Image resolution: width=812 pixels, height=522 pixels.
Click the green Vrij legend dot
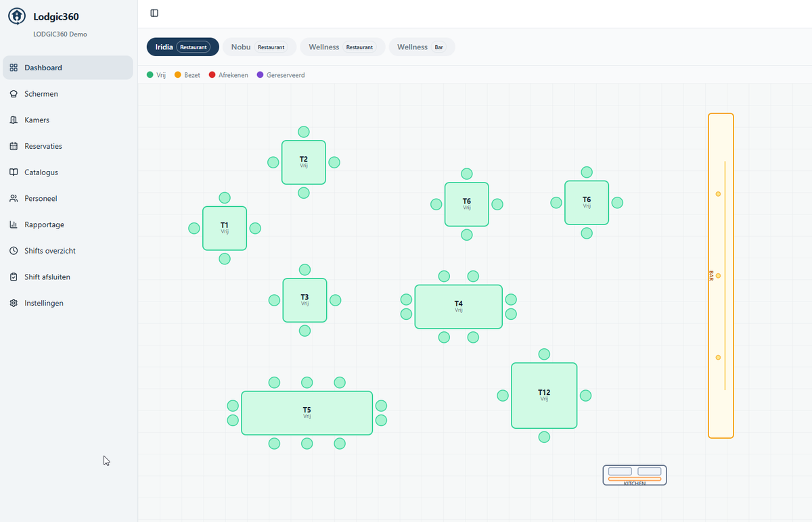[x=150, y=75]
